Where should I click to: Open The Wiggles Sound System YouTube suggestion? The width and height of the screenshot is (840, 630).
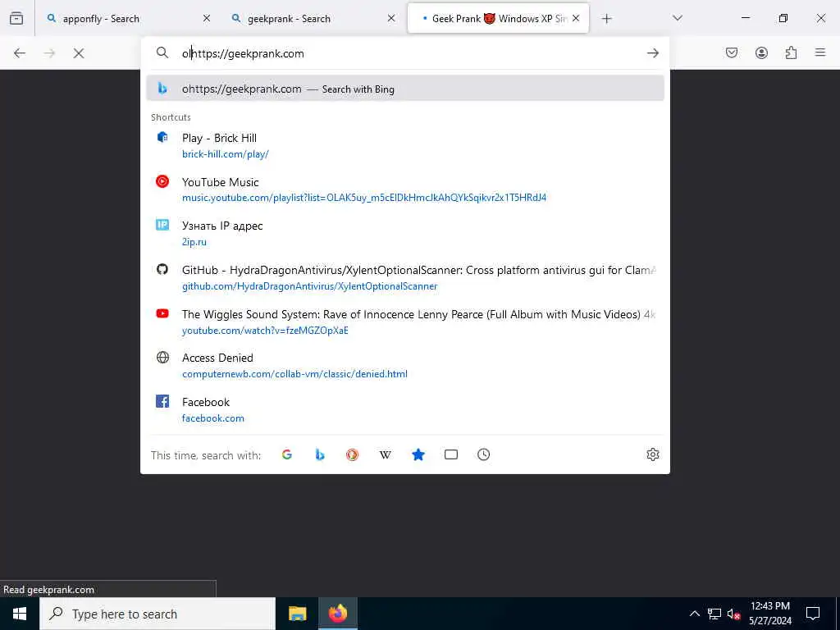pyautogui.click(x=405, y=322)
